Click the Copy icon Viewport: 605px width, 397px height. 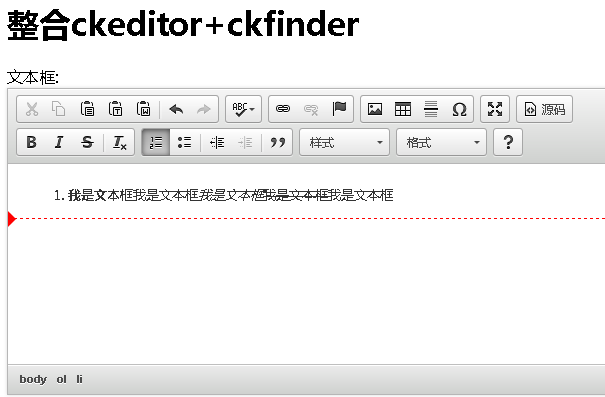tap(59, 109)
